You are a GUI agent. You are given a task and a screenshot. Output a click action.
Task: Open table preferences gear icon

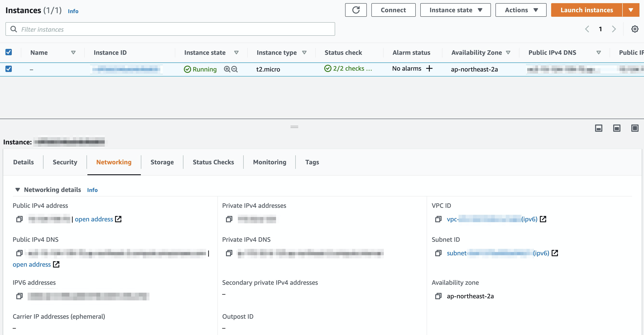tap(634, 29)
